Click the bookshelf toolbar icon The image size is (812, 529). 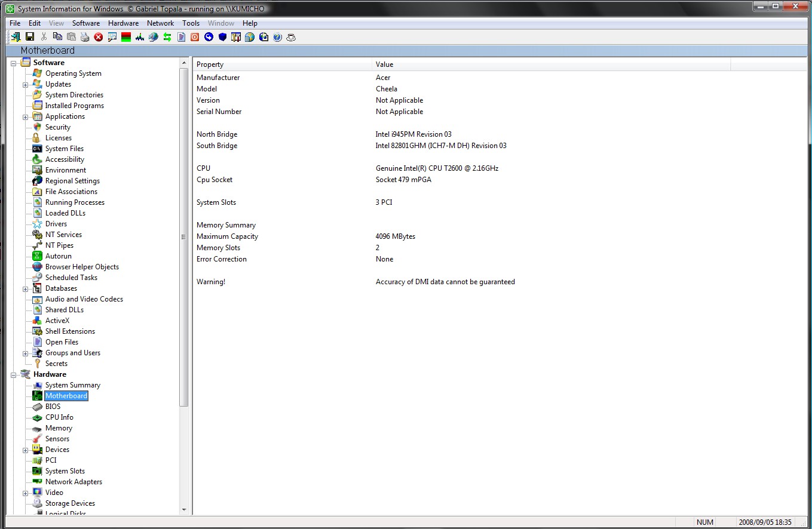pyautogui.click(x=236, y=37)
